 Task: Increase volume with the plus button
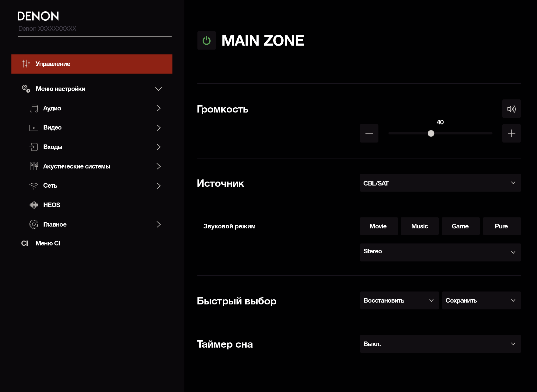pos(511,133)
